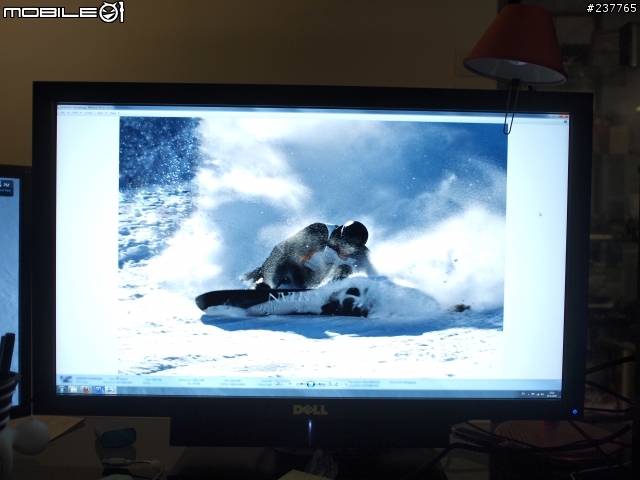
Task: Go to the next photo
Action: point(321,384)
